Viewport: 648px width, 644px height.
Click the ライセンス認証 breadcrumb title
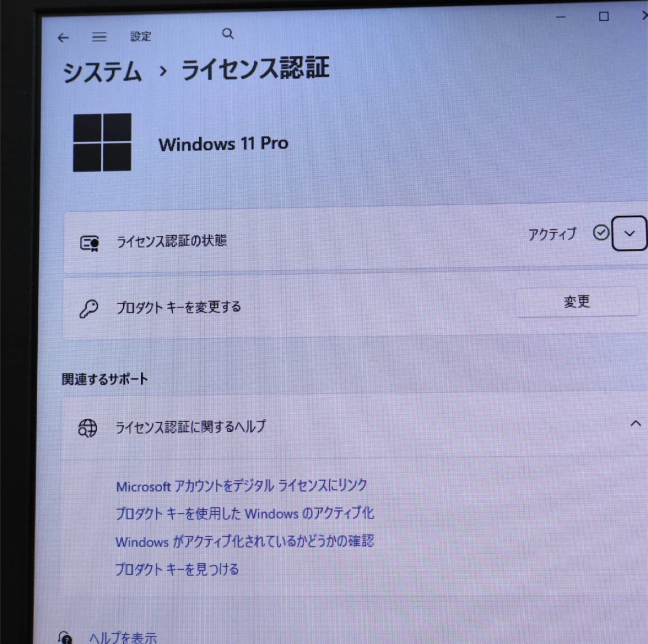click(255, 69)
